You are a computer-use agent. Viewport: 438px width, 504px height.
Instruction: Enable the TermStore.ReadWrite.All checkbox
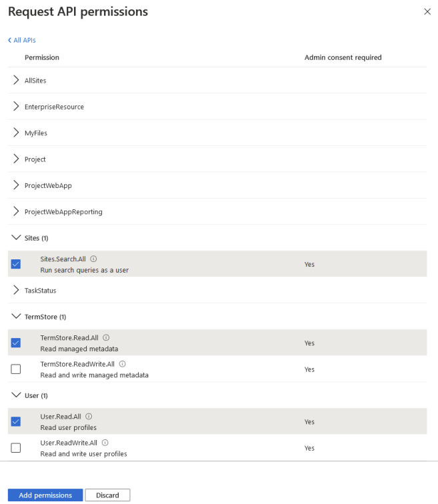(x=16, y=369)
